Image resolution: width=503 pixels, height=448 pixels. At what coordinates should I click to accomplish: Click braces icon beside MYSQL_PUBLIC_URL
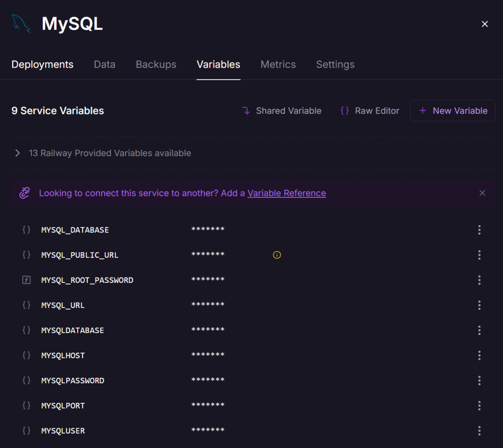pyautogui.click(x=27, y=255)
